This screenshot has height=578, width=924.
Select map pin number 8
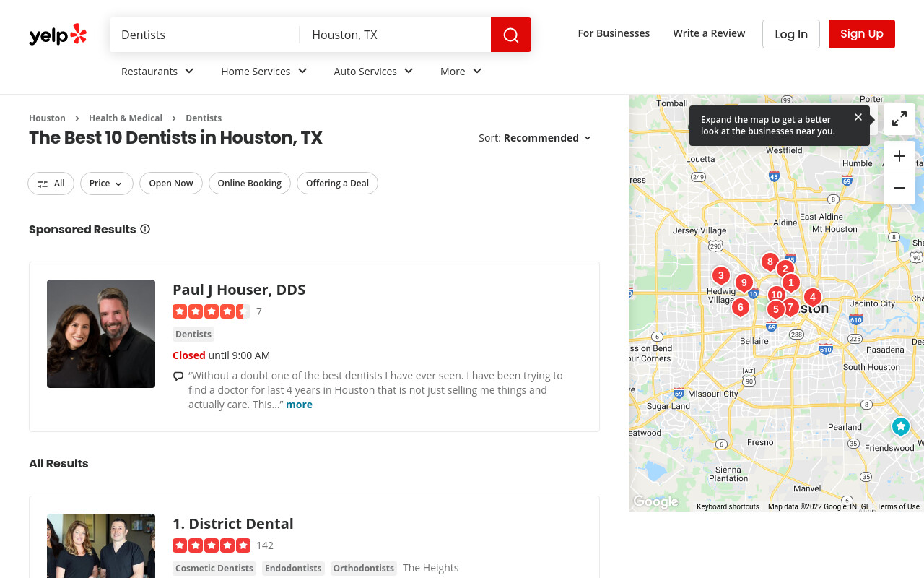(770, 262)
